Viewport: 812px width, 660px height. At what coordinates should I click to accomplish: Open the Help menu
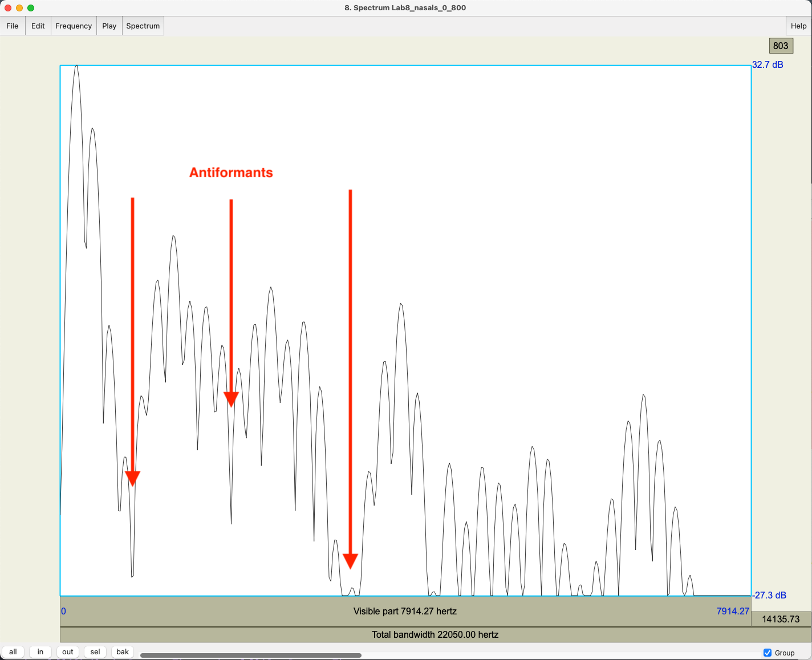tap(798, 26)
